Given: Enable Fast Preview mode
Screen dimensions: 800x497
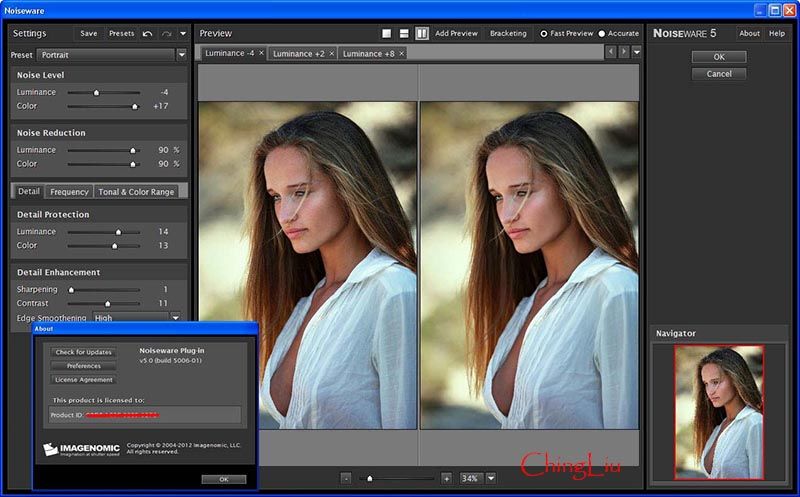Looking at the screenshot, I should 544,33.
